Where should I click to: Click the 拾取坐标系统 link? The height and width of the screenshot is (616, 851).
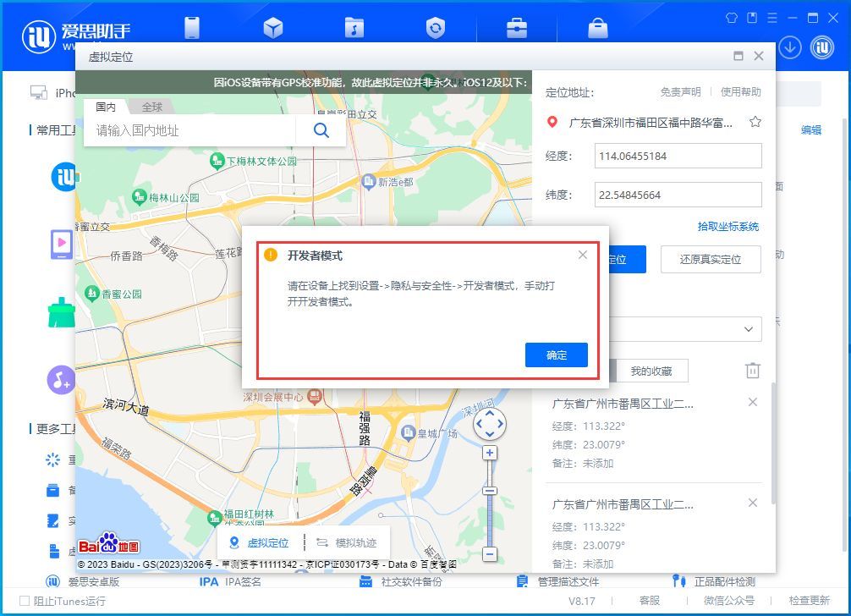tap(728, 226)
